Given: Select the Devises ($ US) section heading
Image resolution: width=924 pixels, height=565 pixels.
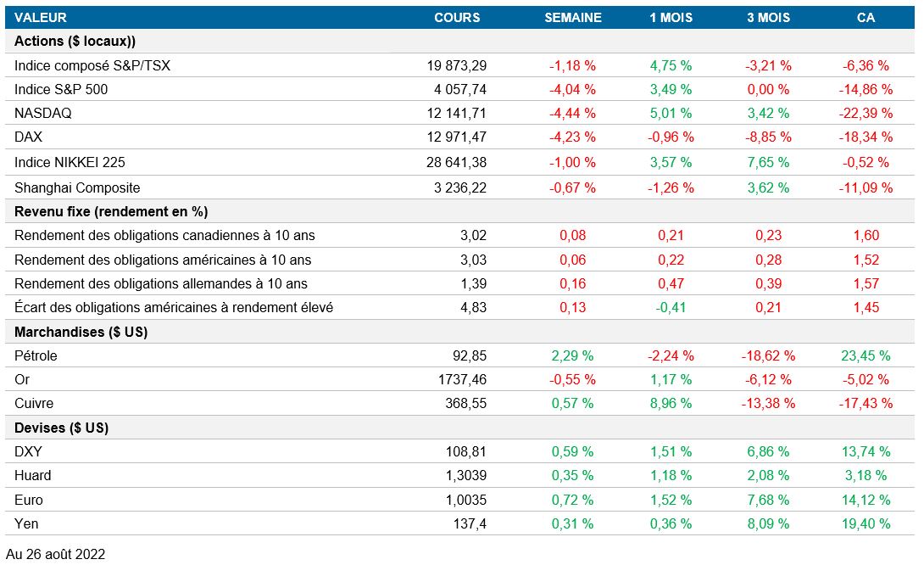Looking at the screenshot, I should (61, 428).
